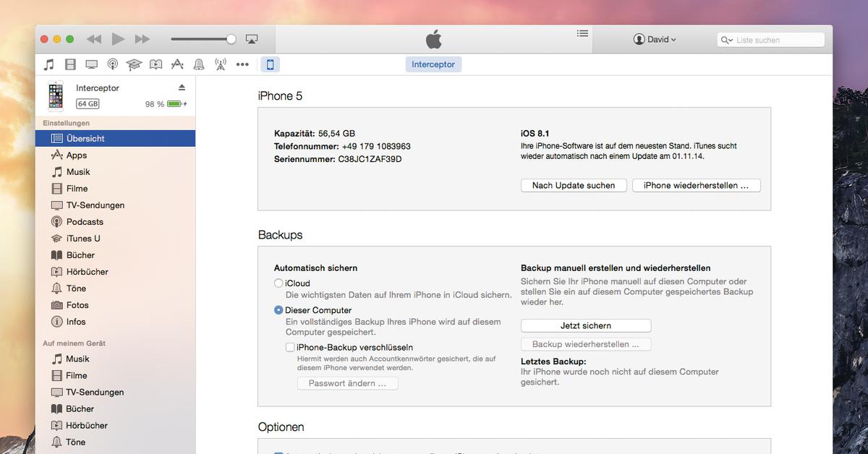Click the 64 GB capacity badge
Image resolution: width=868 pixels, height=454 pixels.
pyautogui.click(x=88, y=104)
